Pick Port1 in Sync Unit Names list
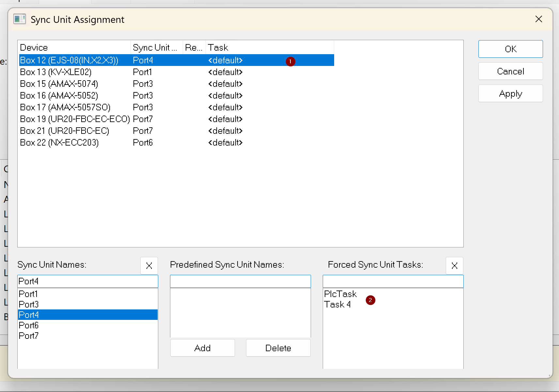 [28, 294]
